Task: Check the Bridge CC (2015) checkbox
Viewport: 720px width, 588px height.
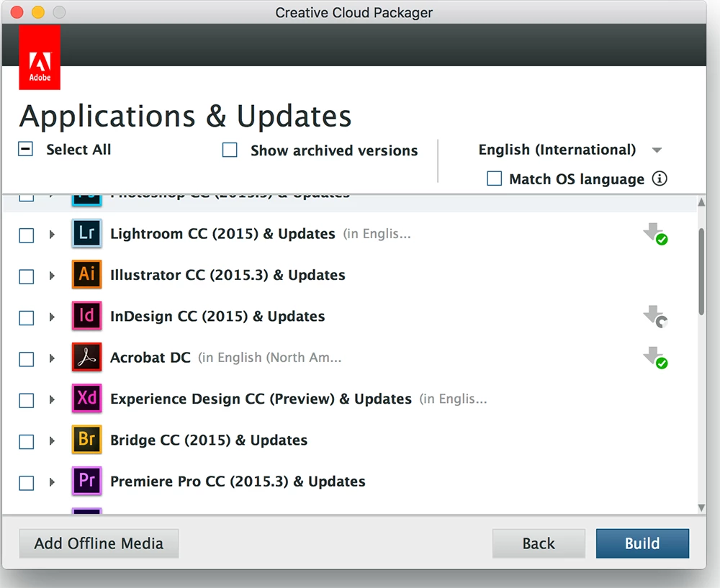Action: pyautogui.click(x=26, y=442)
